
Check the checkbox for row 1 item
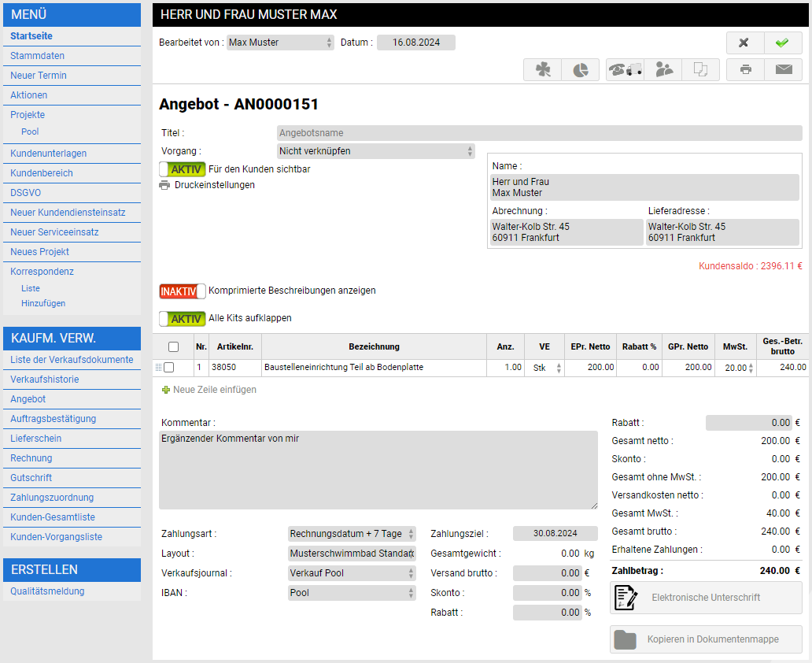click(x=168, y=367)
